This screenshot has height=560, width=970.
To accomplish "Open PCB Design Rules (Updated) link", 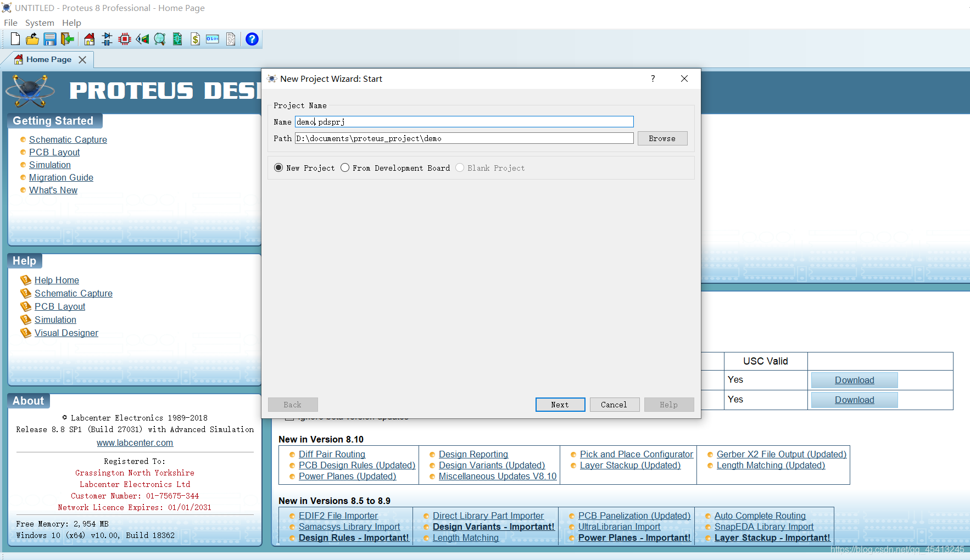I will pos(357,465).
